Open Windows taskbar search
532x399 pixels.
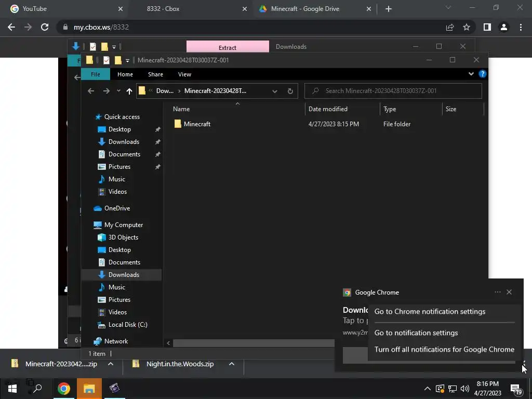(x=37, y=389)
